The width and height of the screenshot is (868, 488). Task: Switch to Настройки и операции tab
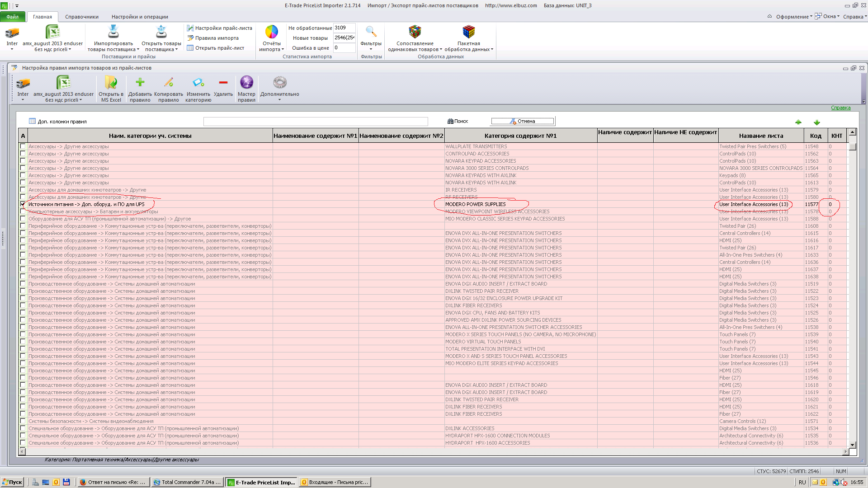tap(140, 17)
